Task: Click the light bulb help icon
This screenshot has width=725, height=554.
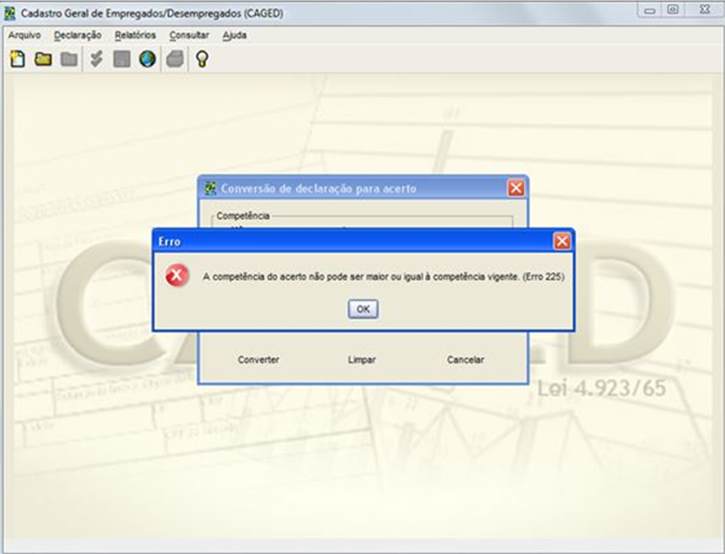Action: click(x=202, y=59)
